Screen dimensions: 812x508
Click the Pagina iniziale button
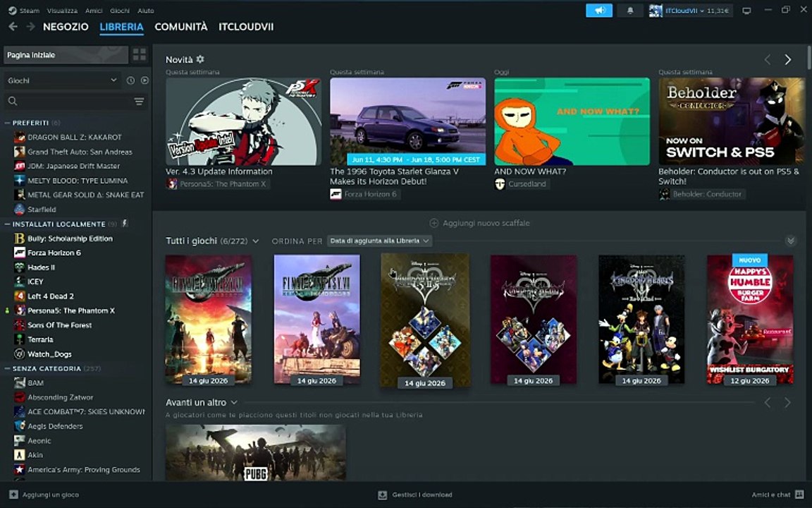click(x=66, y=55)
